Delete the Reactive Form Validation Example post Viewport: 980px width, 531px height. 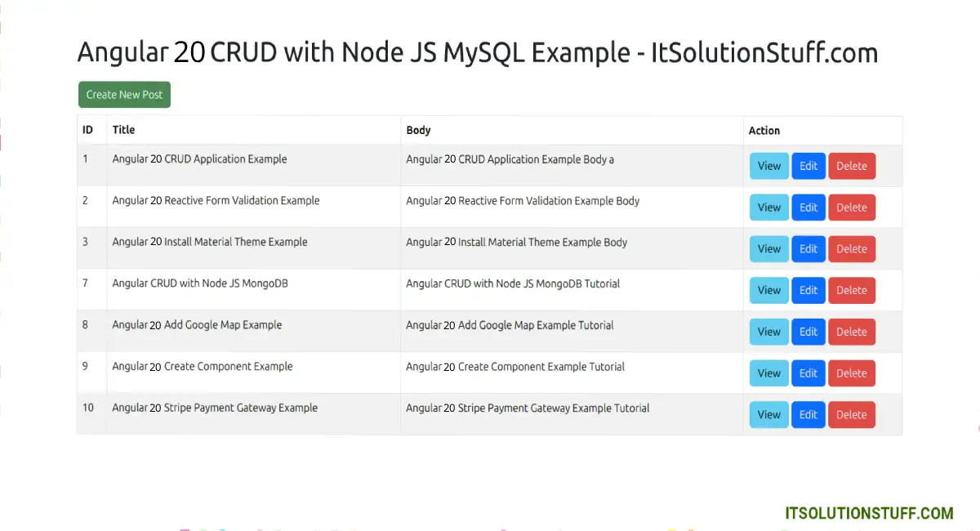point(851,207)
